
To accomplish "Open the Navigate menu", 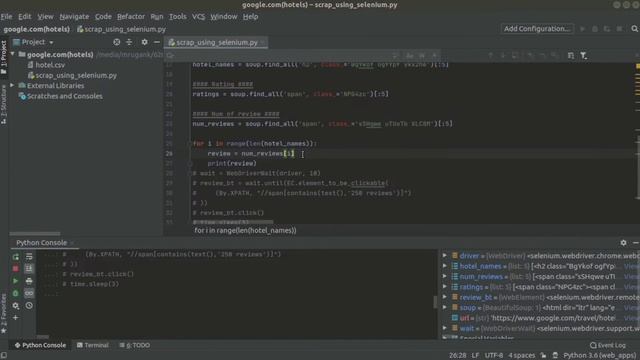I will pos(74,17).
